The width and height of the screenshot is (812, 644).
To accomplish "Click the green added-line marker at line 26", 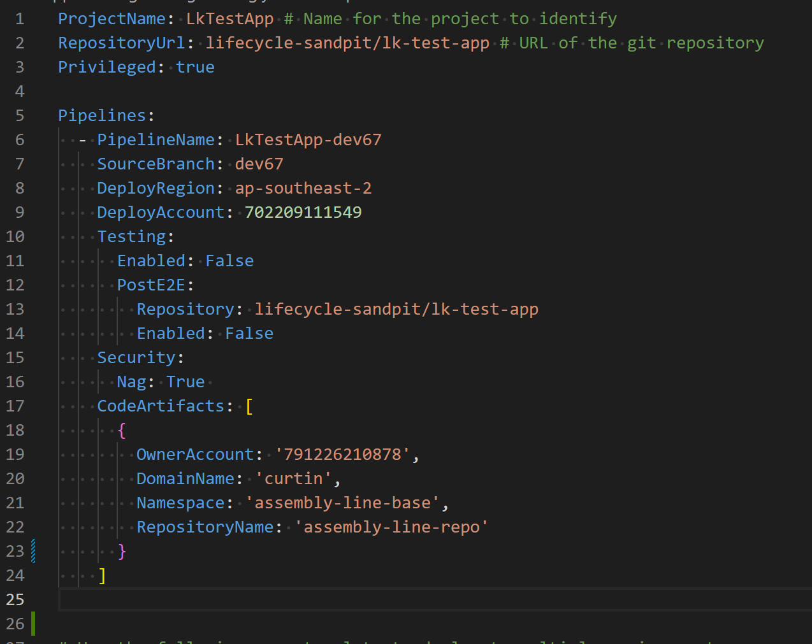I will click(33, 624).
